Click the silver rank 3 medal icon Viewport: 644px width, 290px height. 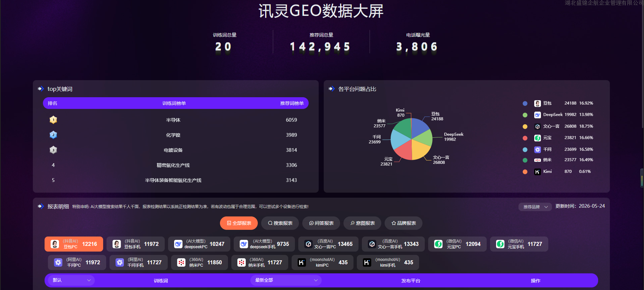pos(53,150)
